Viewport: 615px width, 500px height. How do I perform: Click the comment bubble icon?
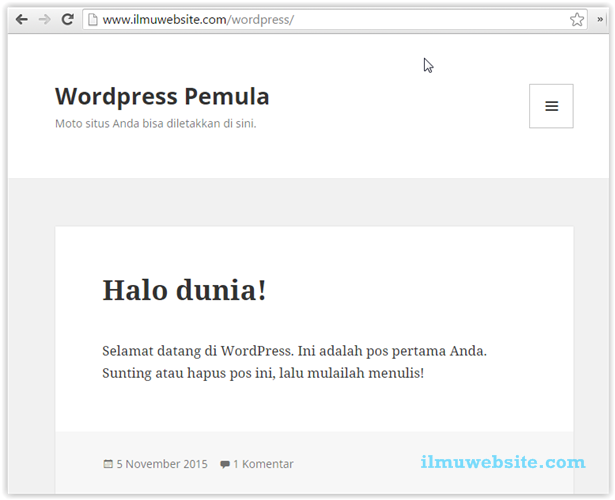(225, 464)
